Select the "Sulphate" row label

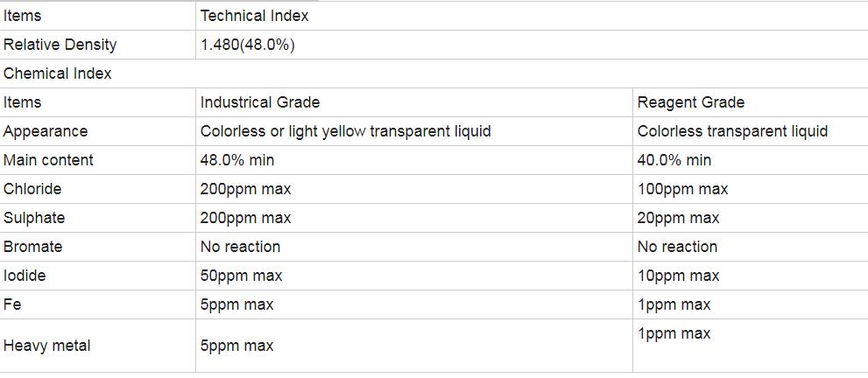pos(34,218)
